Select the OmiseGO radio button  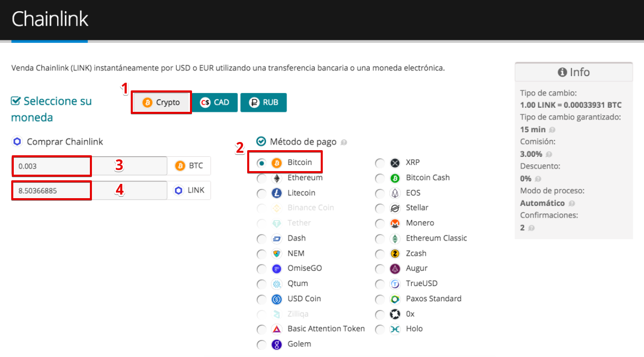(x=261, y=269)
